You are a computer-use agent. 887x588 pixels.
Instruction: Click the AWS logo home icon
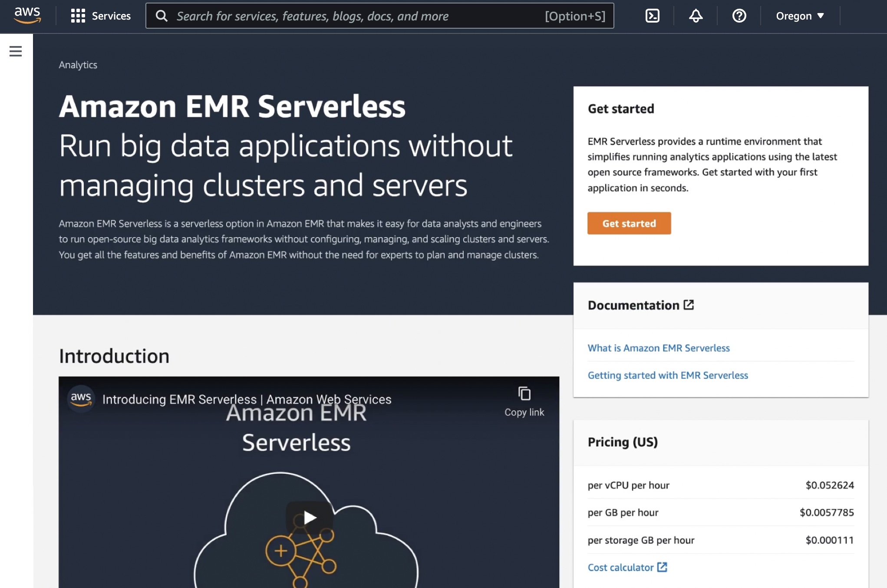pyautogui.click(x=27, y=15)
